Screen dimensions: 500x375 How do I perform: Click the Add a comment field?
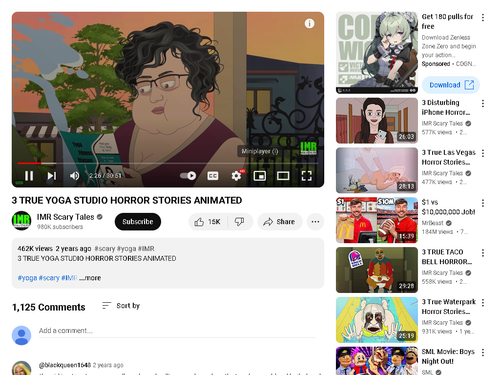point(177,331)
